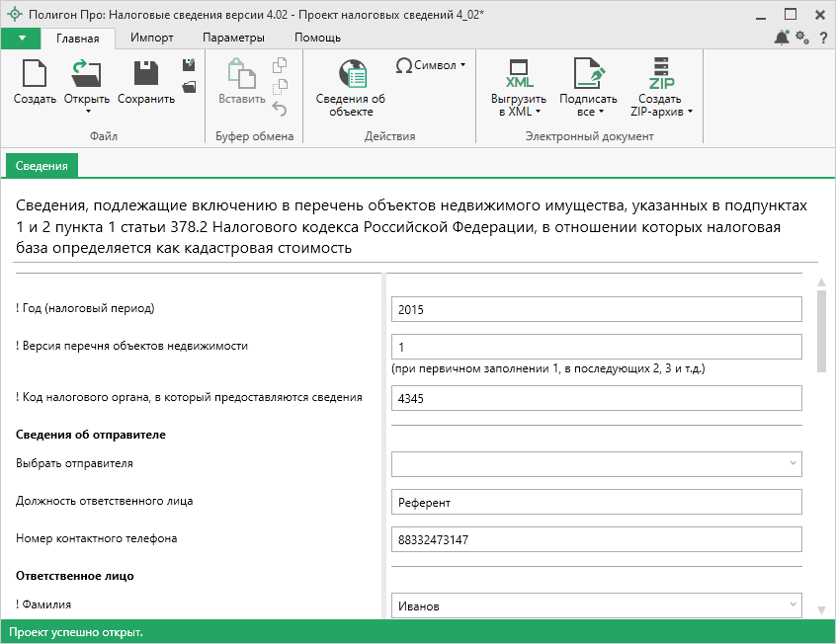Image resolution: width=836 pixels, height=644 pixels.
Task: Switch to the Импорт ribbon tab
Action: [151, 38]
